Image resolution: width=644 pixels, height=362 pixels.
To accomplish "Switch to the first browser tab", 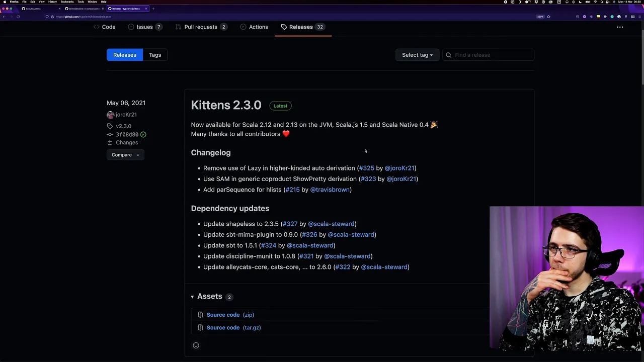I will (x=40, y=9).
